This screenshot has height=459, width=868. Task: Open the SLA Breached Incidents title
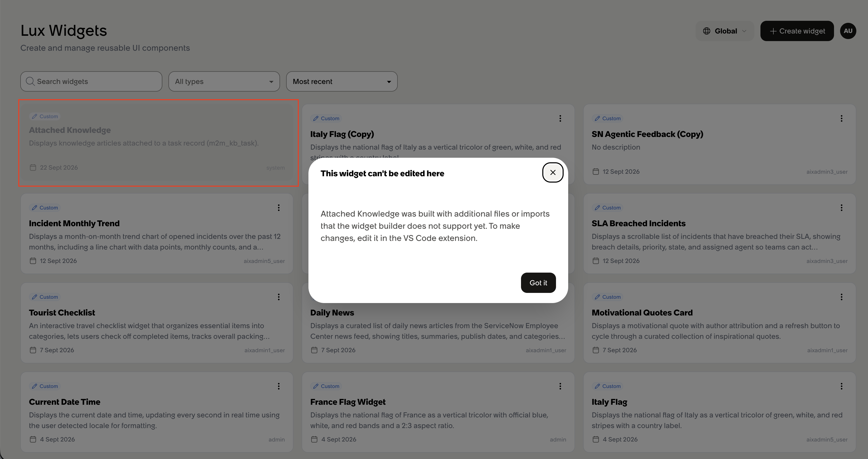638,224
